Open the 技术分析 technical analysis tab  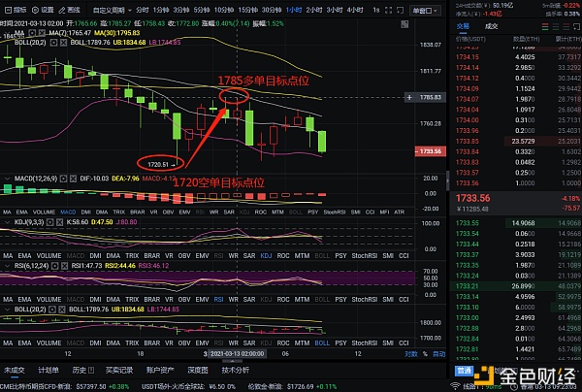pyautogui.click(x=236, y=370)
